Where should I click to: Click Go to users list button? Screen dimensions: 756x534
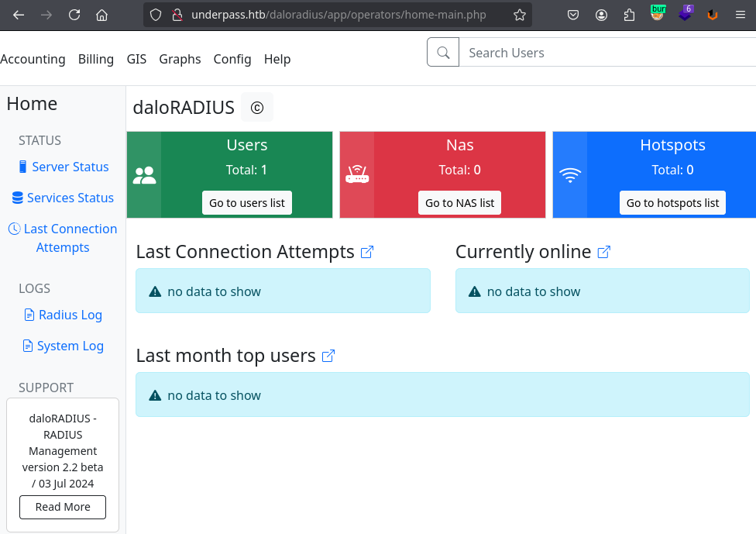(247, 202)
